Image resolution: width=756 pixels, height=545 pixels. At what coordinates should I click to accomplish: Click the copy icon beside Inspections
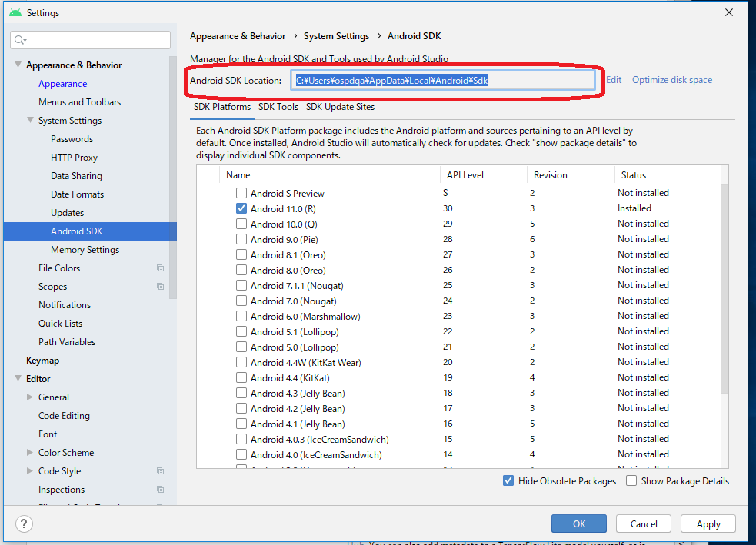tap(160, 489)
